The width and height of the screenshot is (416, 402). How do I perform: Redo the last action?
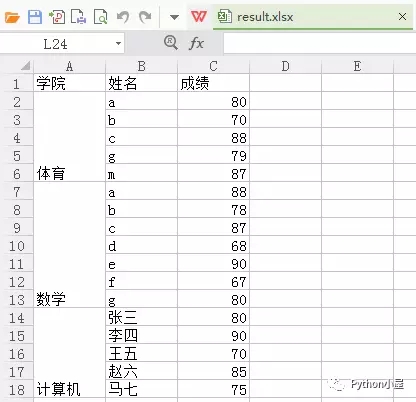145,17
